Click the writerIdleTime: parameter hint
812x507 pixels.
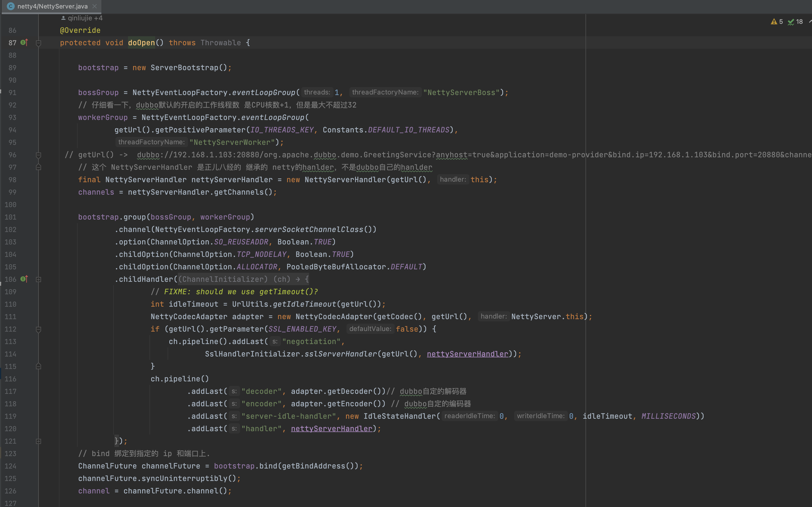point(540,416)
